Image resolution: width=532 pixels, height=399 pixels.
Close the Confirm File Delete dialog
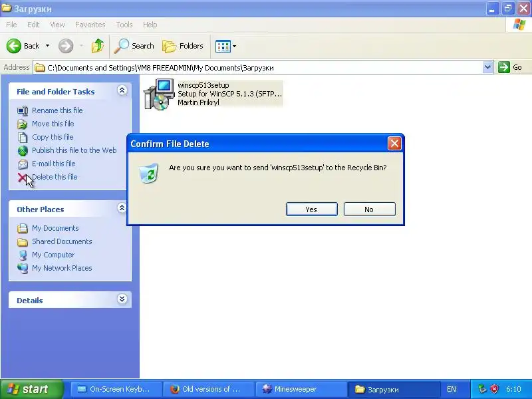394,144
